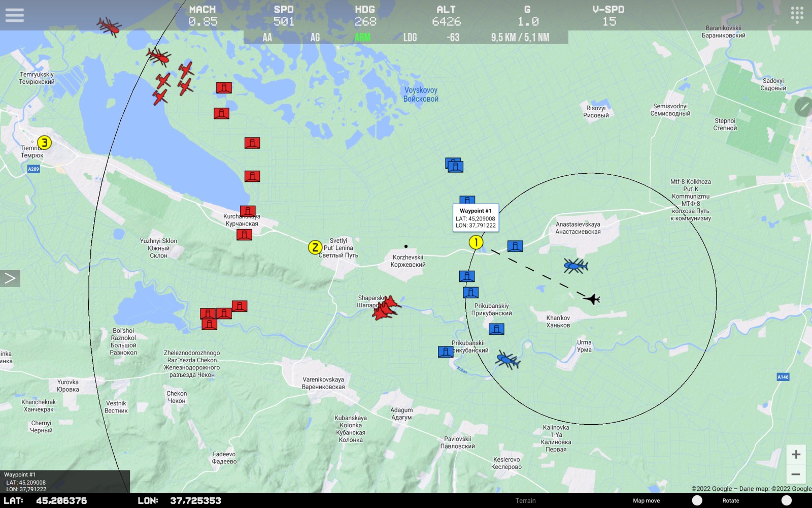The height and width of the screenshot is (508, 812).
Task: Select the green ARM tab
Action: [362, 38]
